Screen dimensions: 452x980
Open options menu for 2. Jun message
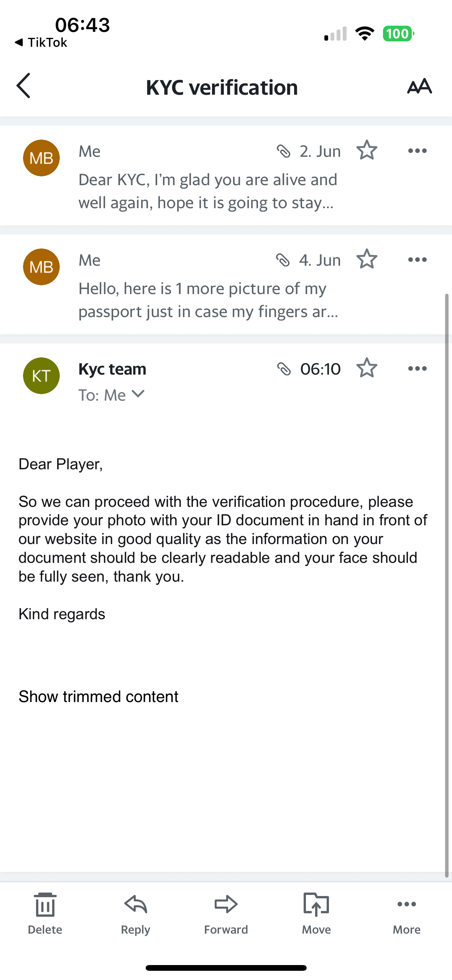[417, 151]
